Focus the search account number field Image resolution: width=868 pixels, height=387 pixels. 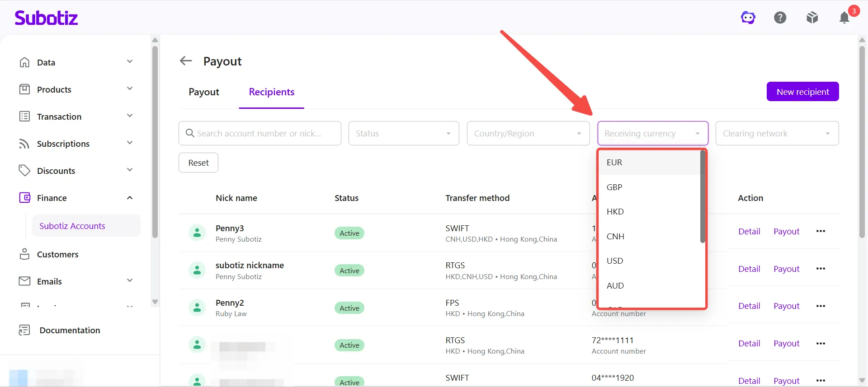click(x=260, y=133)
